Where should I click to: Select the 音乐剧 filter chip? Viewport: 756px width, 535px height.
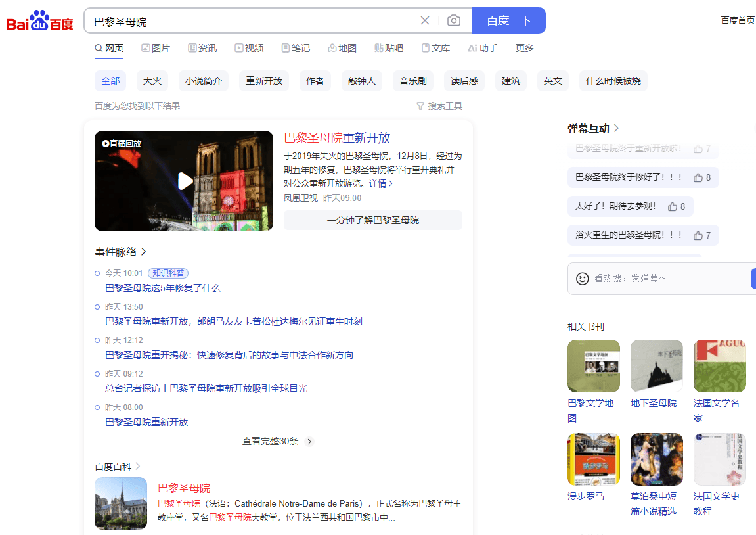coord(413,81)
